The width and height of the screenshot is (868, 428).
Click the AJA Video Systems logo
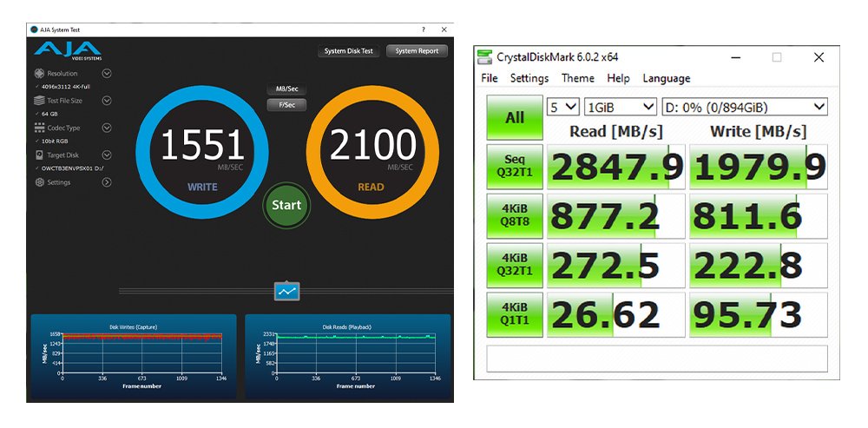(x=68, y=51)
